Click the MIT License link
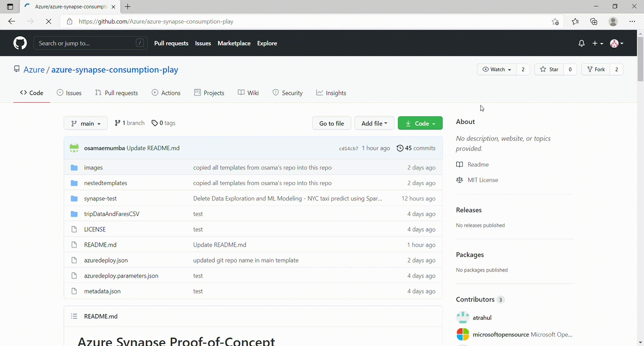This screenshot has width=644, height=346. [x=483, y=180]
